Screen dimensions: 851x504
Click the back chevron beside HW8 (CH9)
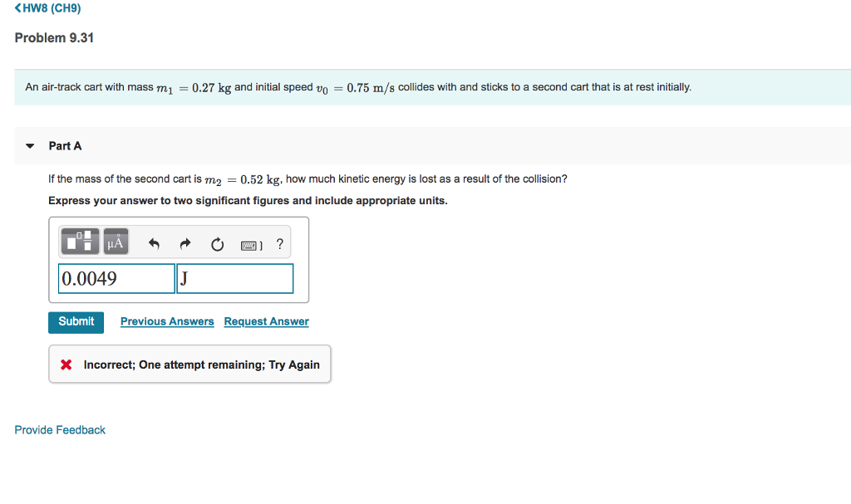[x=18, y=8]
